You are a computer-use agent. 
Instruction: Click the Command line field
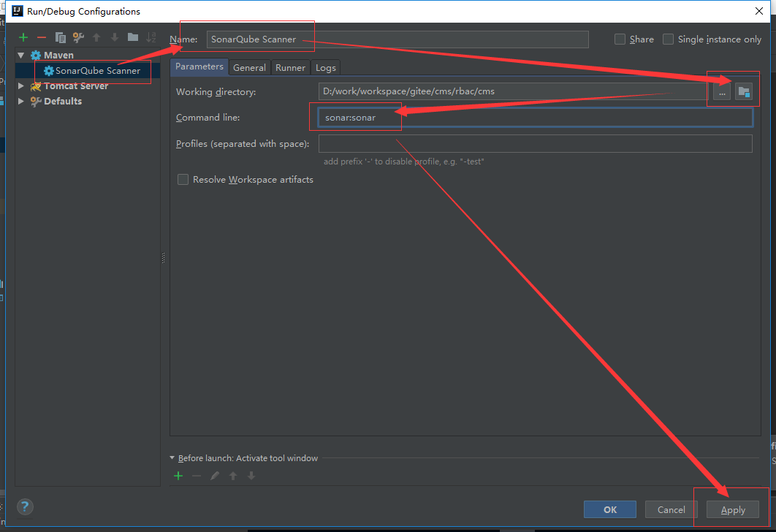point(536,117)
